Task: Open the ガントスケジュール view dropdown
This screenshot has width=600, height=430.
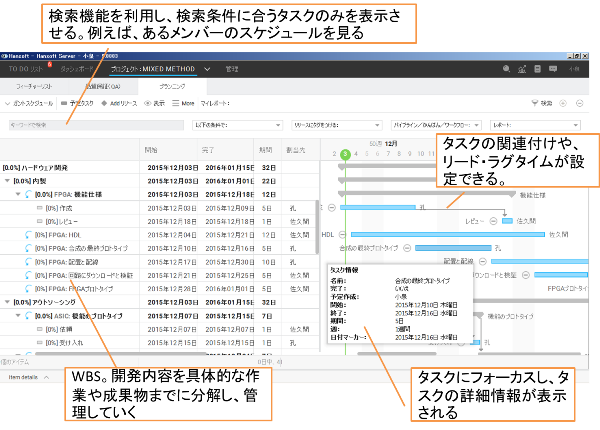Action: [x=29, y=103]
